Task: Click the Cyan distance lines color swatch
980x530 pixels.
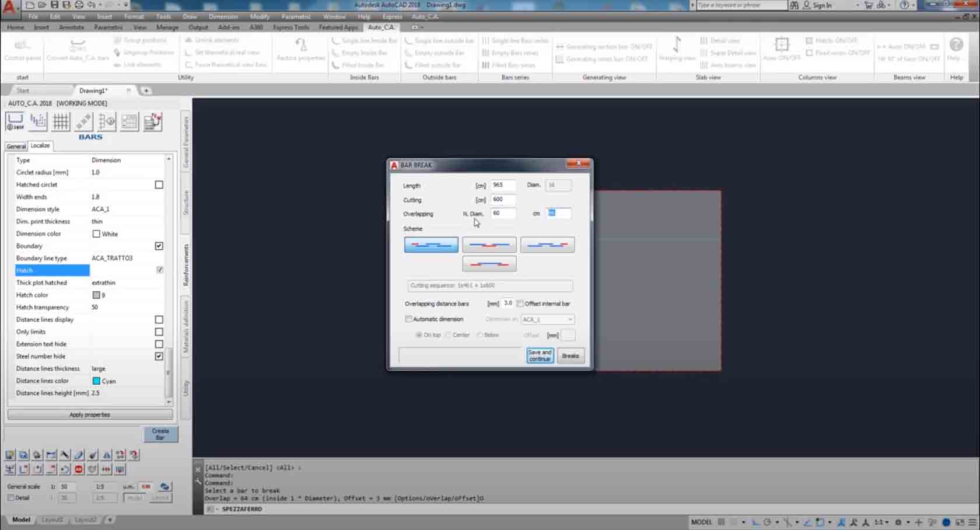Action: [96, 381]
